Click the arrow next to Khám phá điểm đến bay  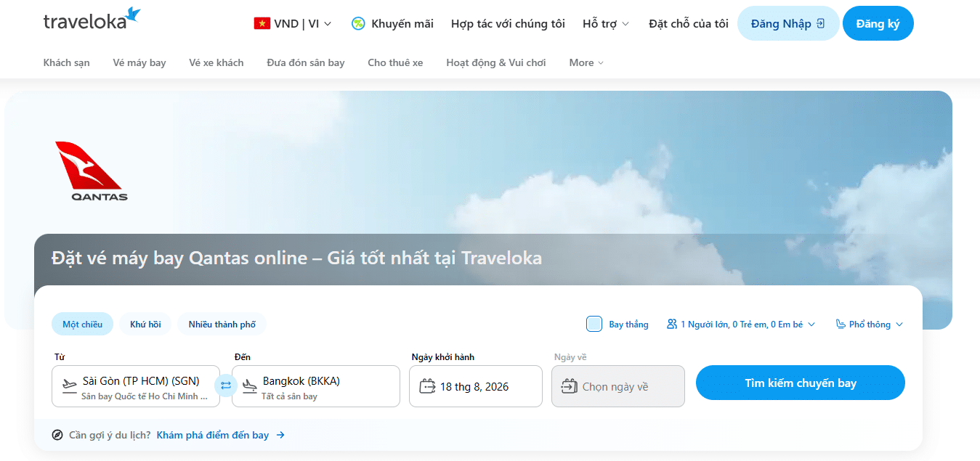click(280, 435)
